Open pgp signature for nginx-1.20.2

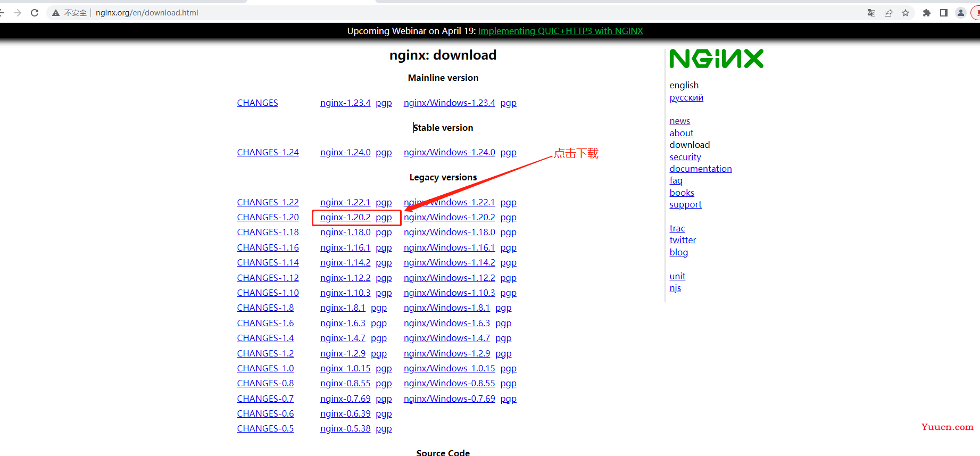tap(384, 218)
